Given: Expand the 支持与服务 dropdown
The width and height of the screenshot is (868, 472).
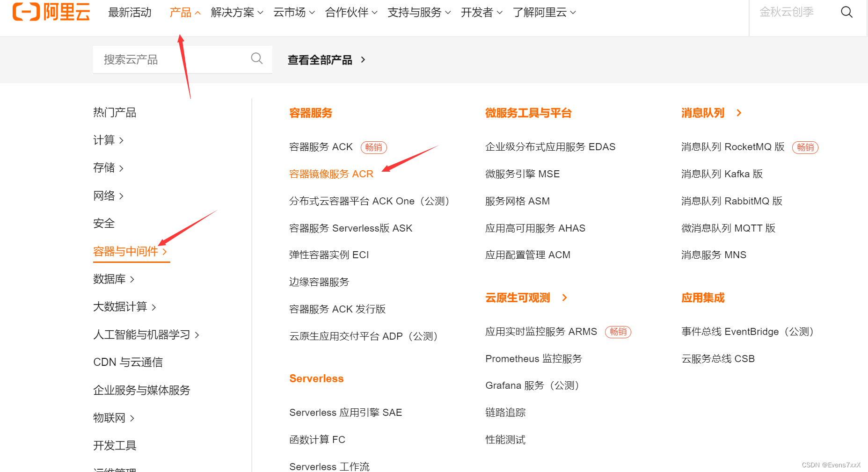Looking at the screenshot, I should [x=419, y=13].
